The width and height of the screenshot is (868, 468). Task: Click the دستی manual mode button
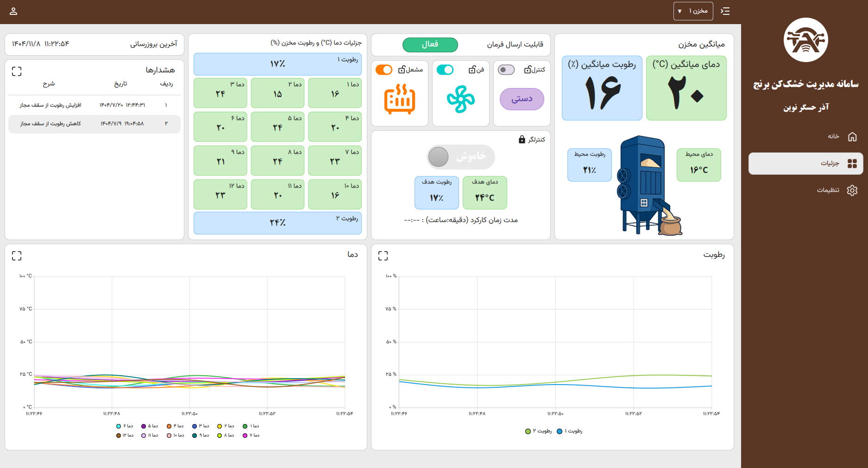(x=522, y=99)
